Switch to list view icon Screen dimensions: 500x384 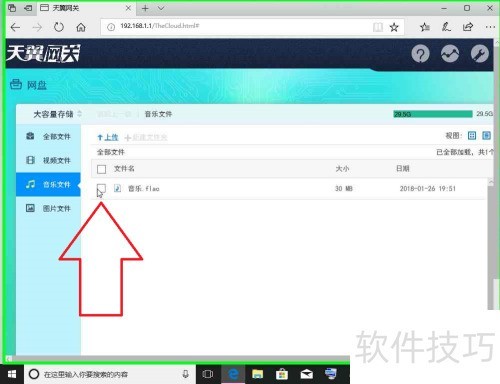(486, 135)
